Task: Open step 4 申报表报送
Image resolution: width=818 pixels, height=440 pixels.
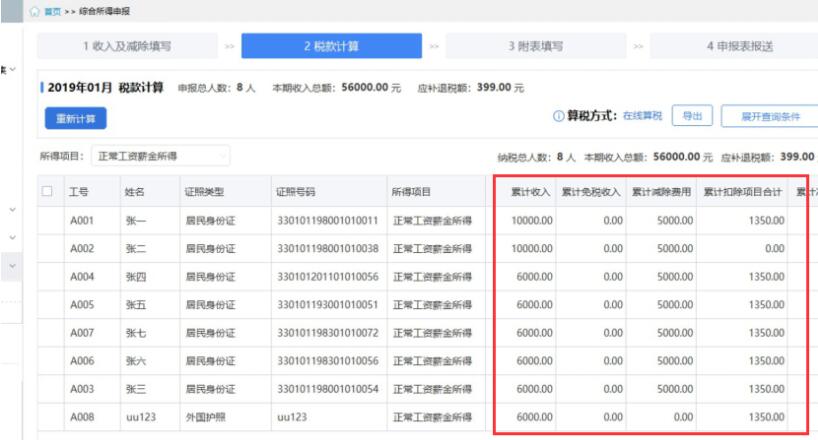Action: coord(738,46)
